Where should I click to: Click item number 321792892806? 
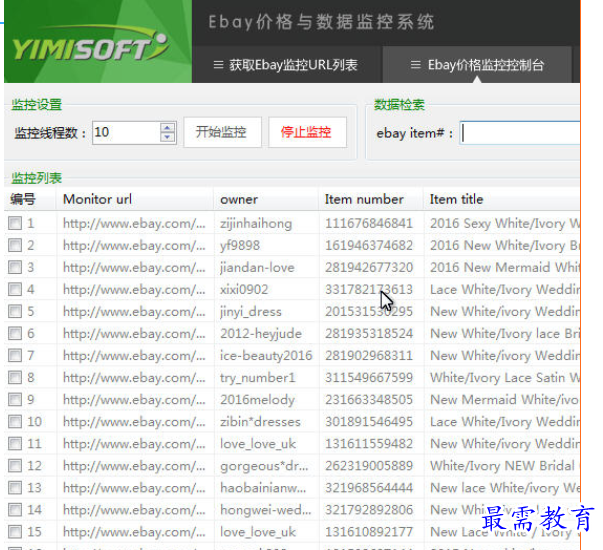(369, 510)
